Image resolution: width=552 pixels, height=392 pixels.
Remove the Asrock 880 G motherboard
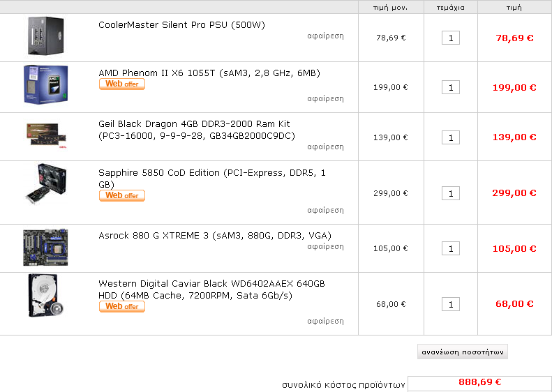[x=325, y=246]
